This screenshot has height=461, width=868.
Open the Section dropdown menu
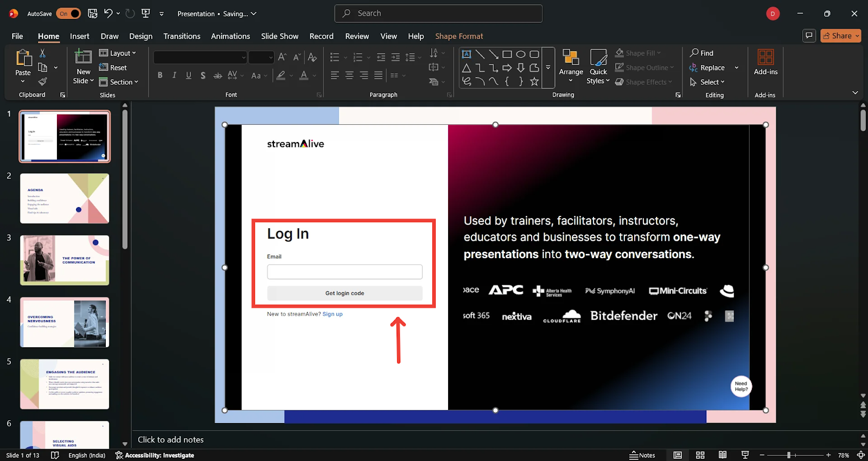119,82
